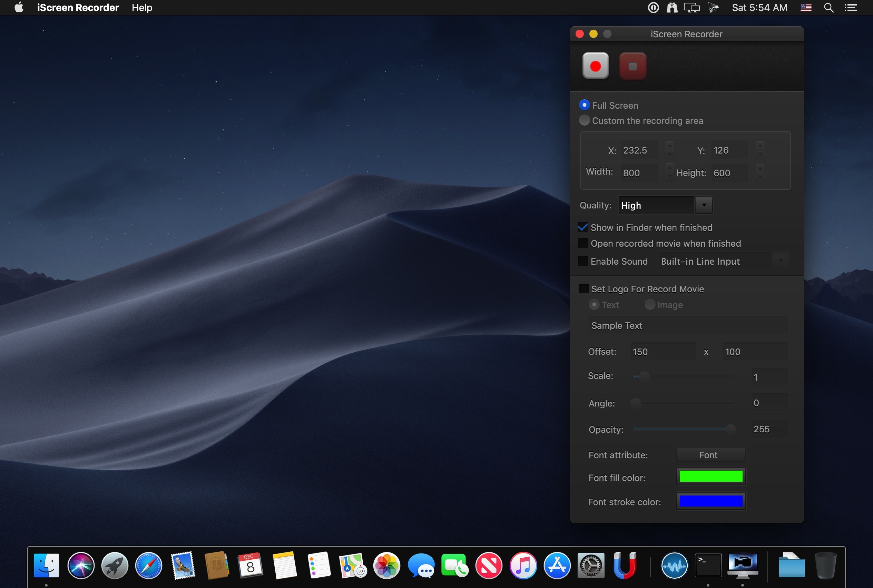The image size is (873, 588).
Task: Open the Quality dropdown set to High
Action: (704, 205)
